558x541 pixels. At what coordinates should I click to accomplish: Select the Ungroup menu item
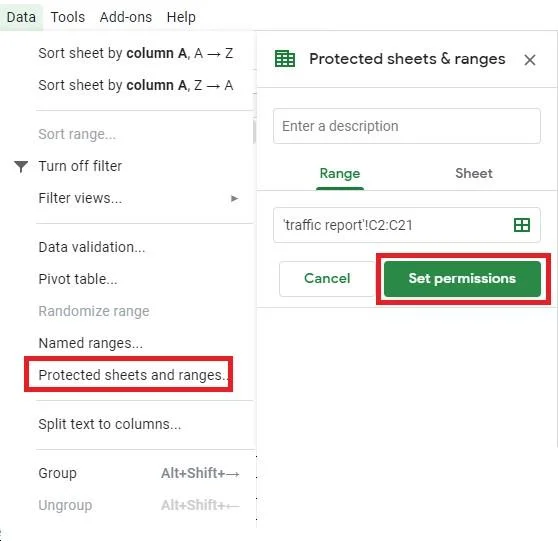65,505
